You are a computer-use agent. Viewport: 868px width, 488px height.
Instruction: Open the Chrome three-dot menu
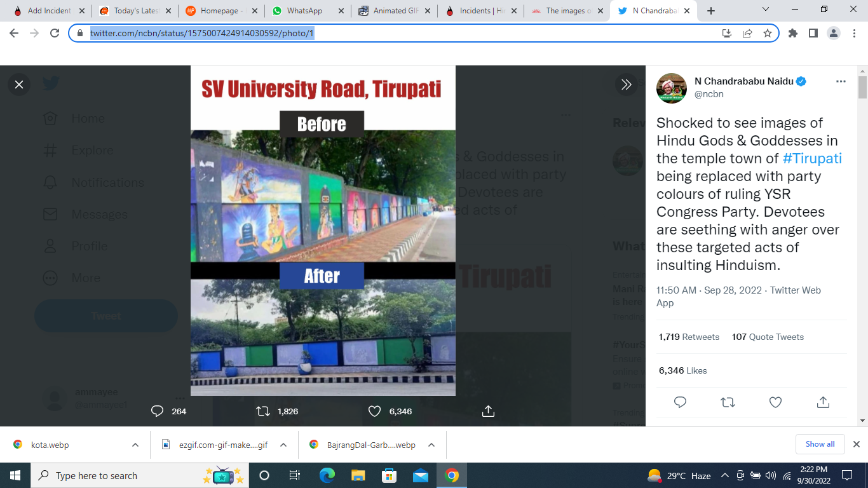pyautogui.click(x=854, y=33)
